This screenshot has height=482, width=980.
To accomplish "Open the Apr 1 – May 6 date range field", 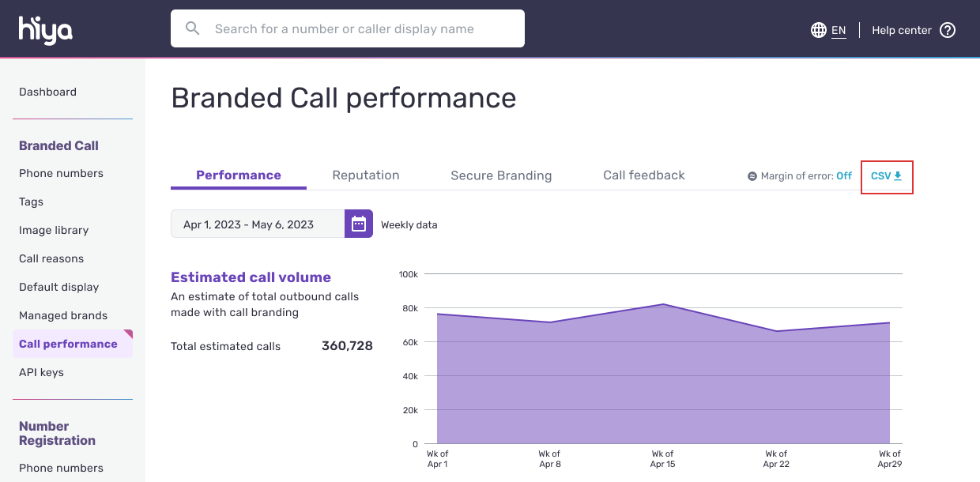I will pyautogui.click(x=258, y=224).
